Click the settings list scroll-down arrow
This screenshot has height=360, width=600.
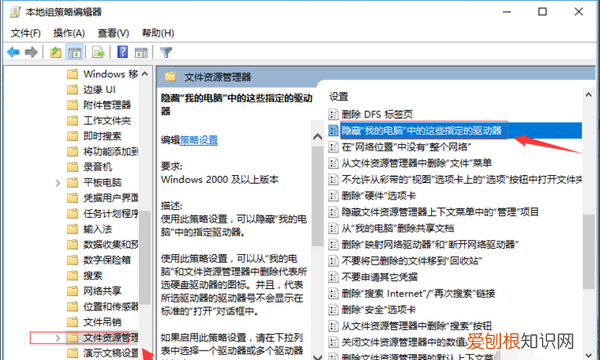[x=589, y=356]
